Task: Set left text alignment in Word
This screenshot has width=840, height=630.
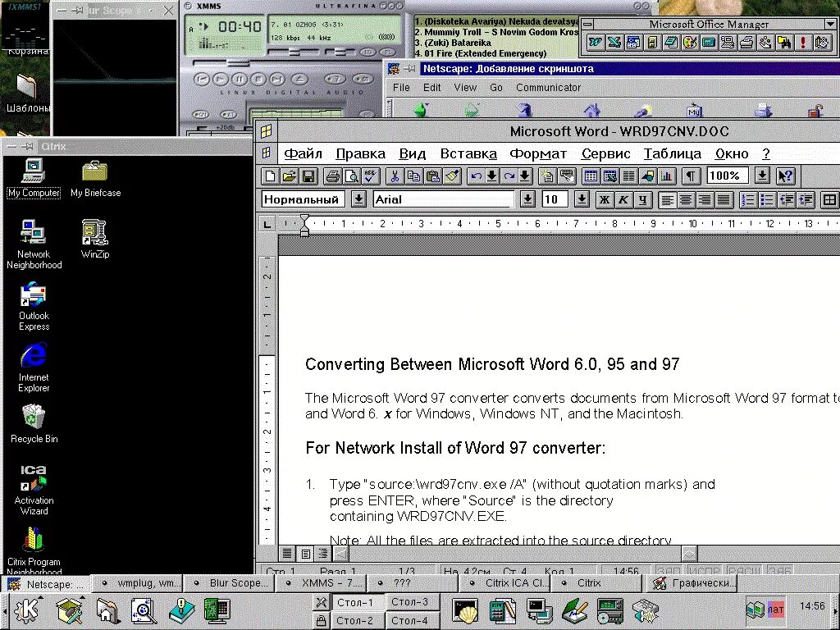Action: point(667,200)
